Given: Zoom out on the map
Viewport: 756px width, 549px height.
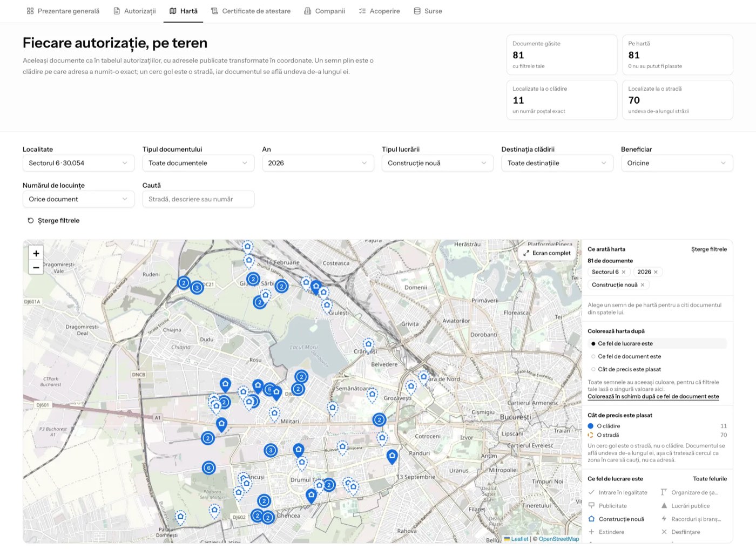Looking at the screenshot, I should tap(36, 267).
